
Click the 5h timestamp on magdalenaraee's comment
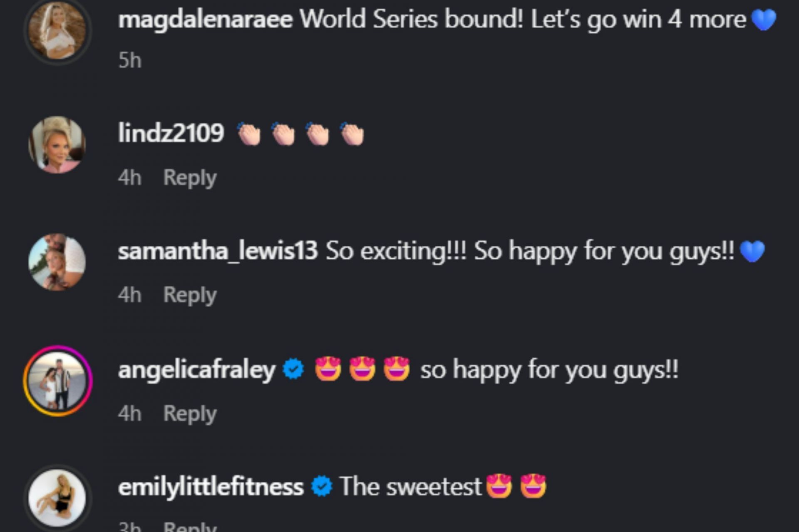click(x=130, y=61)
